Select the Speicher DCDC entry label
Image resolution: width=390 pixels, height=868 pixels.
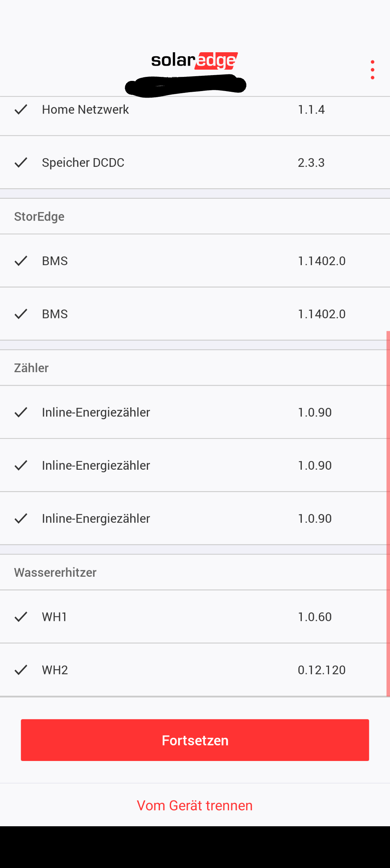(83, 163)
